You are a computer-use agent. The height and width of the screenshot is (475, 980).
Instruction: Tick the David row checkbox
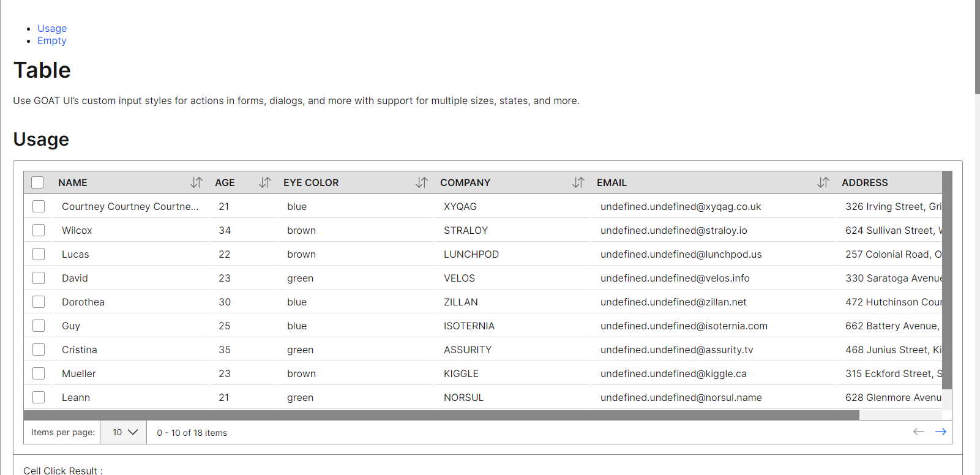pos(39,278)
